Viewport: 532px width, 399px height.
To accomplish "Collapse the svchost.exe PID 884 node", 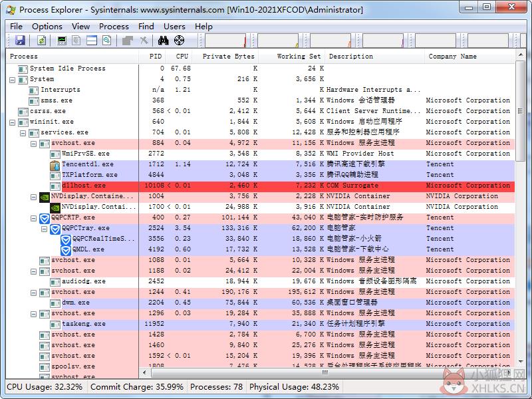I will pos(34,144).
